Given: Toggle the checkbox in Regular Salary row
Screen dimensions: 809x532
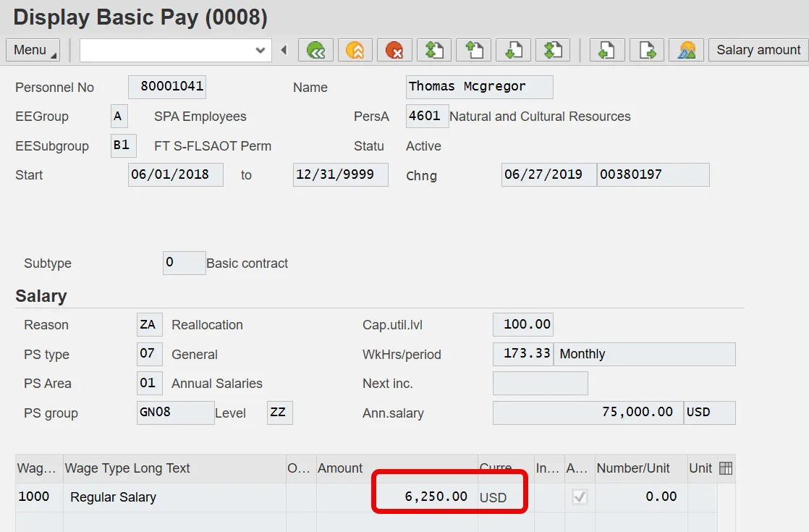Looking at the screenshot, I should pyautogui.click(x=580, y=497).
